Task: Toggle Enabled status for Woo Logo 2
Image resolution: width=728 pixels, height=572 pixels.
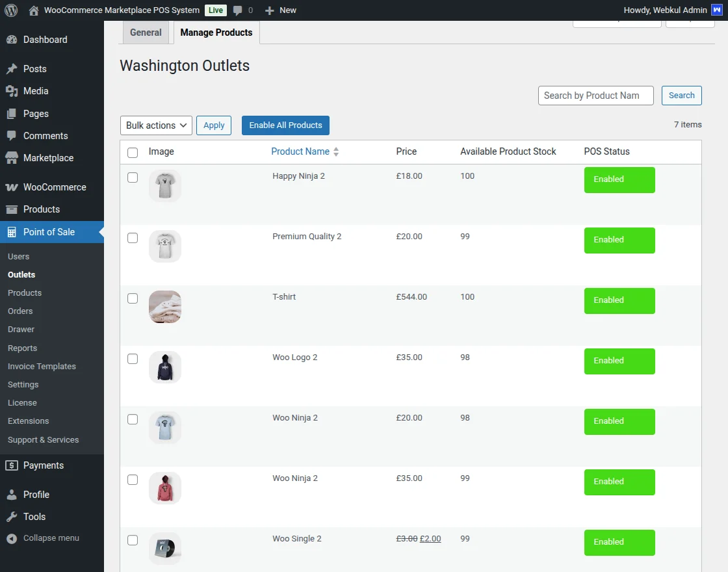Action: [619, 361]
